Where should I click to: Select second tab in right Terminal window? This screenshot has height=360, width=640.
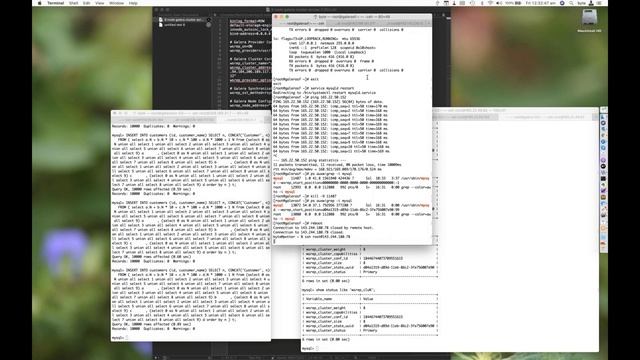tap(547, 117)
